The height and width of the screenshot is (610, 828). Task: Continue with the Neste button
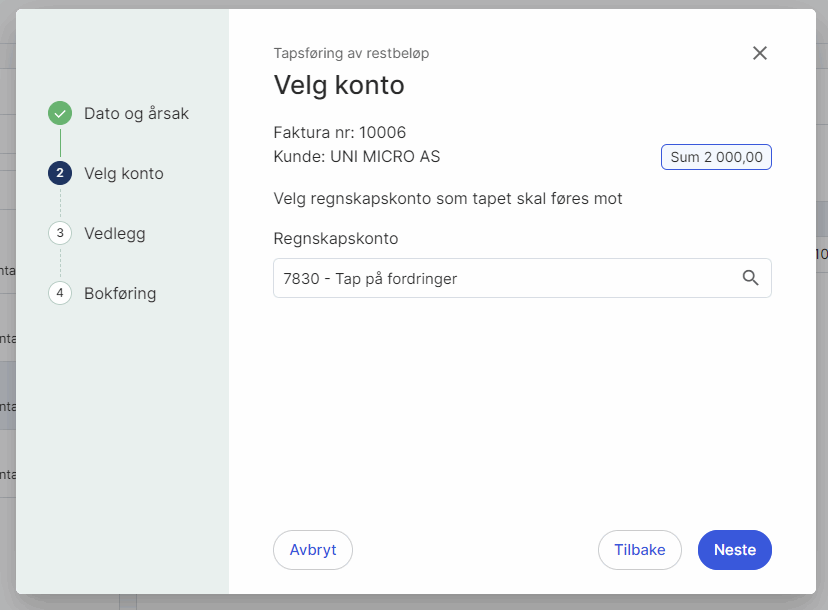(734, 550)
